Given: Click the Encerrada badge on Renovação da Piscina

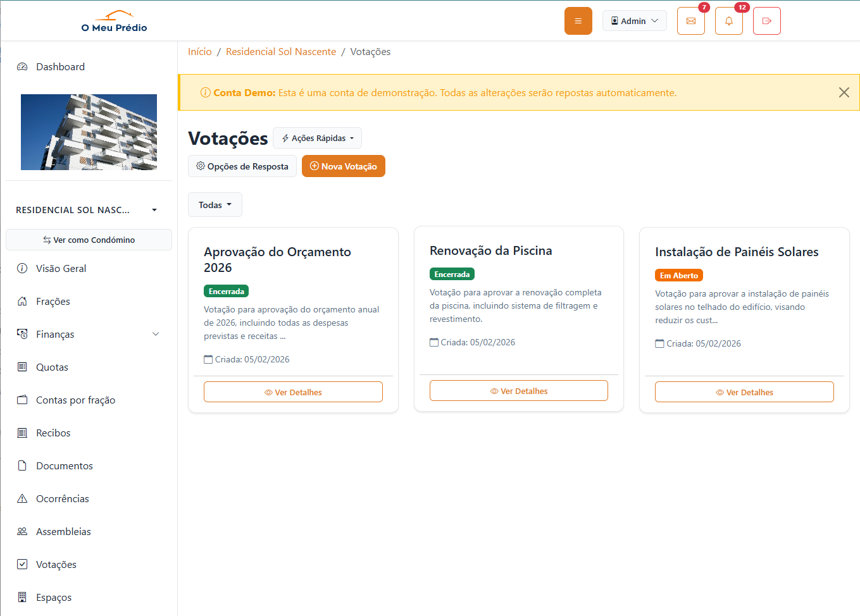Looking at the screenshot, I should coord(452,274).
